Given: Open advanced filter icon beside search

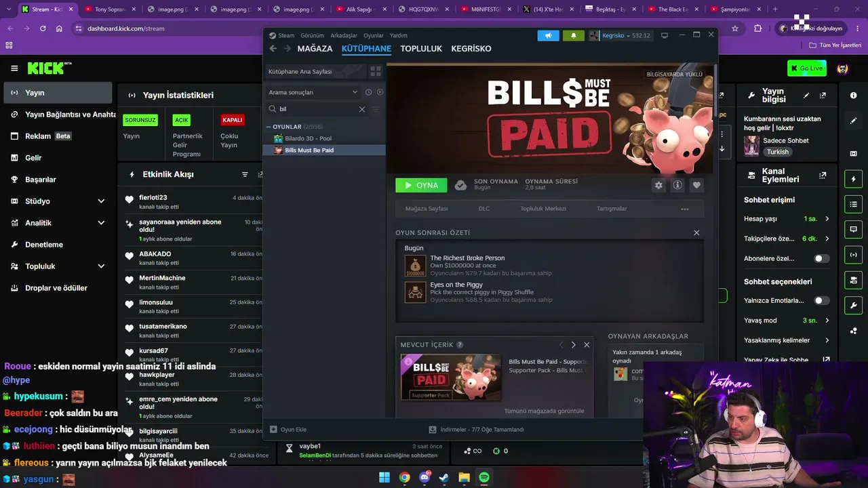Looking at the screenshot, I should [x=376, y=109].
